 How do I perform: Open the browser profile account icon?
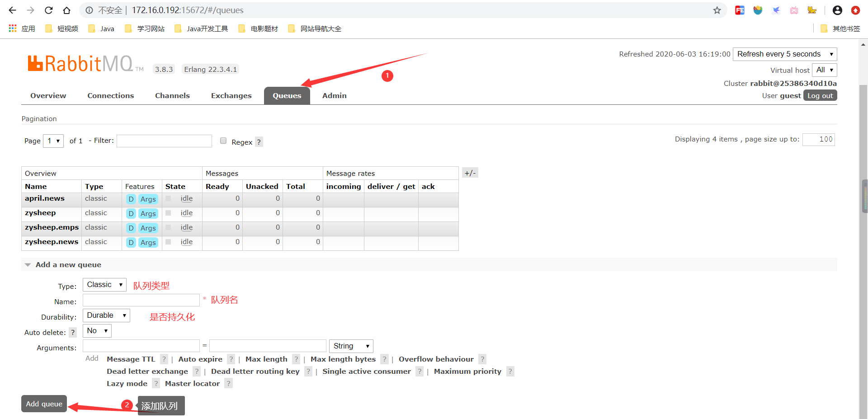(x=837, y=10)
